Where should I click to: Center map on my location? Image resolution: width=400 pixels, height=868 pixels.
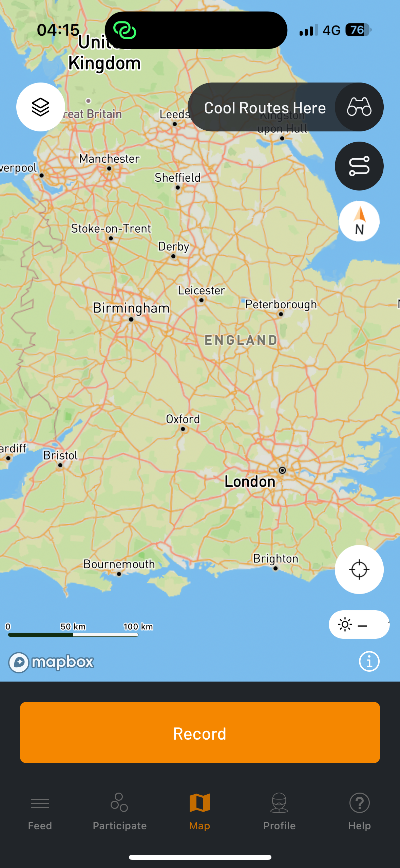tap(359, 569)
